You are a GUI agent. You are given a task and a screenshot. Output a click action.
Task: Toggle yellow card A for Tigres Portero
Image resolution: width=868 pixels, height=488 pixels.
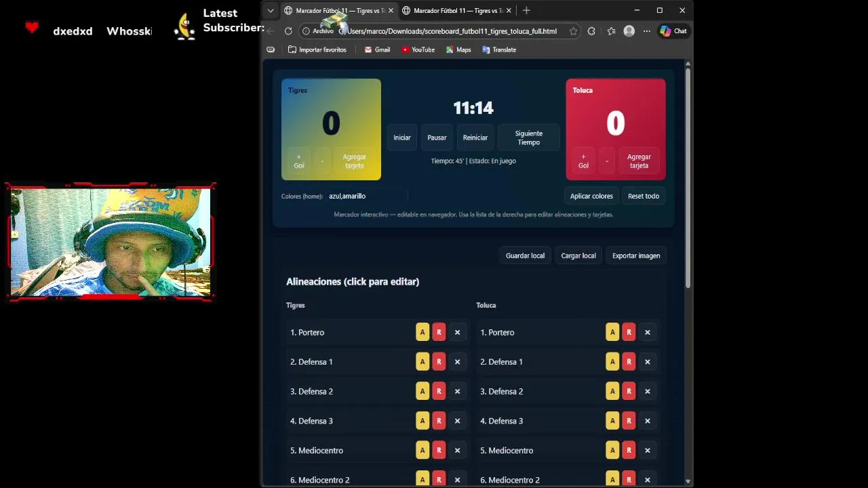(x=422, y=332)
